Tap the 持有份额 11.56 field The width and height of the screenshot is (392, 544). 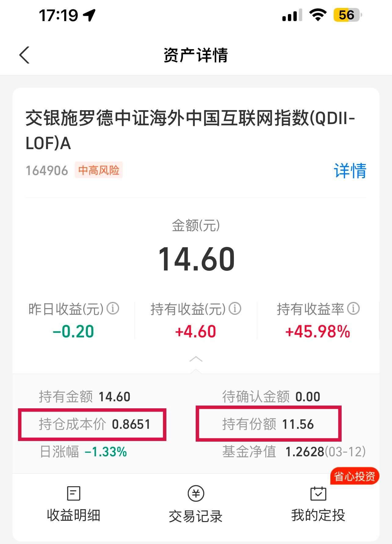[268, 424]
